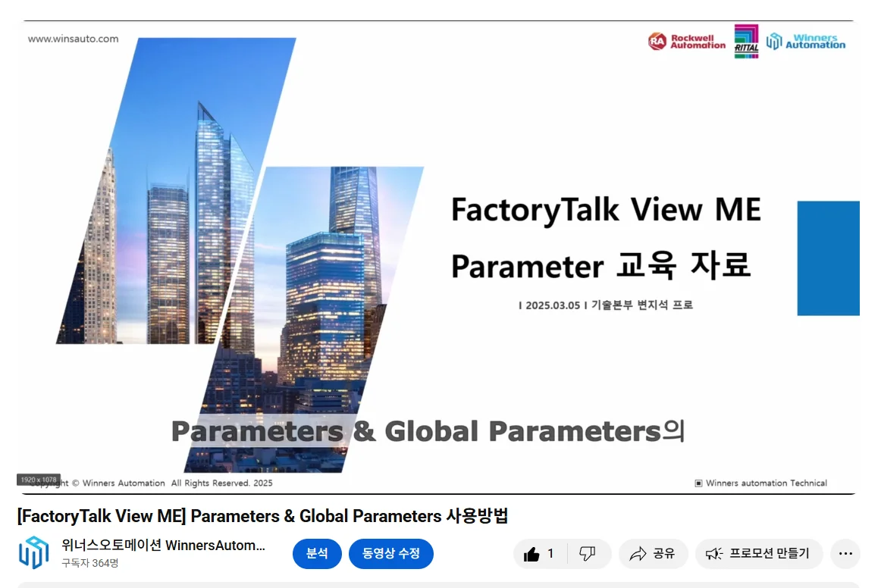This screenshot has width=881, height=588.
Task: Open the three-dot more options menu
Action: pos(845,554)
